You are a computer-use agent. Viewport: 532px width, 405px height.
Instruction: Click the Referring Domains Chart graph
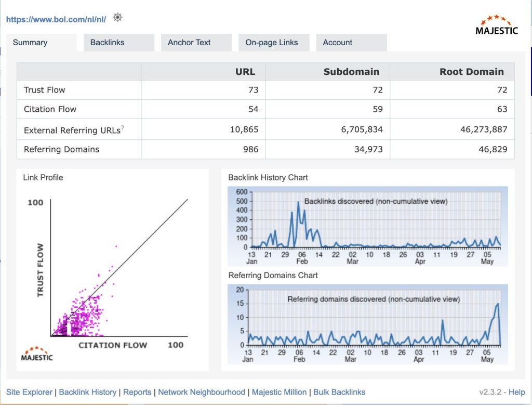coord(368,324)
